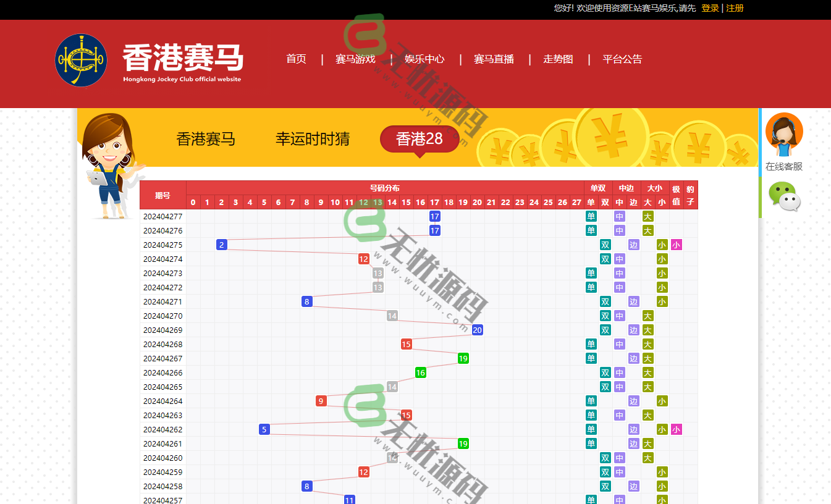
Task: Open the 平台公告 announcements page
Action: 622,59
